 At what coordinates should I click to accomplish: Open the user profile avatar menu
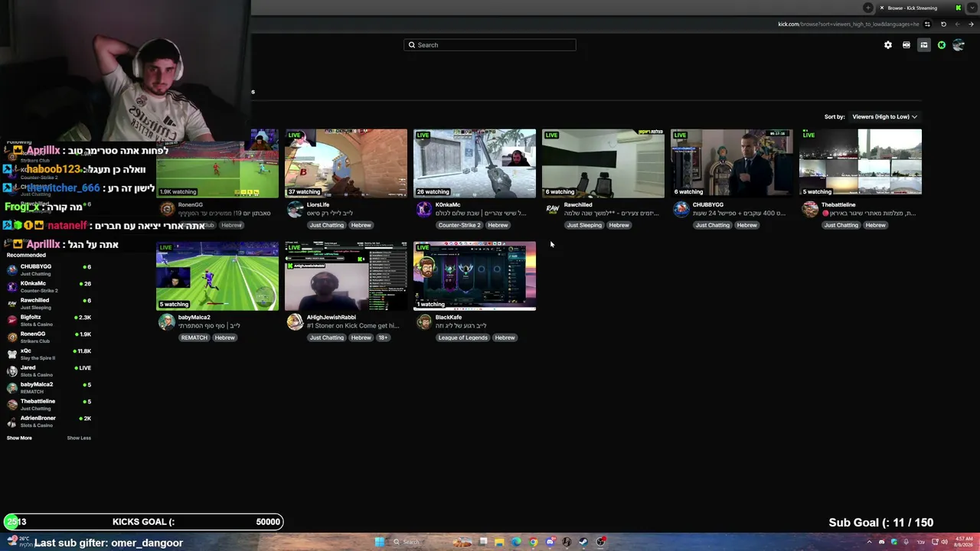click(x=959, y=45)
